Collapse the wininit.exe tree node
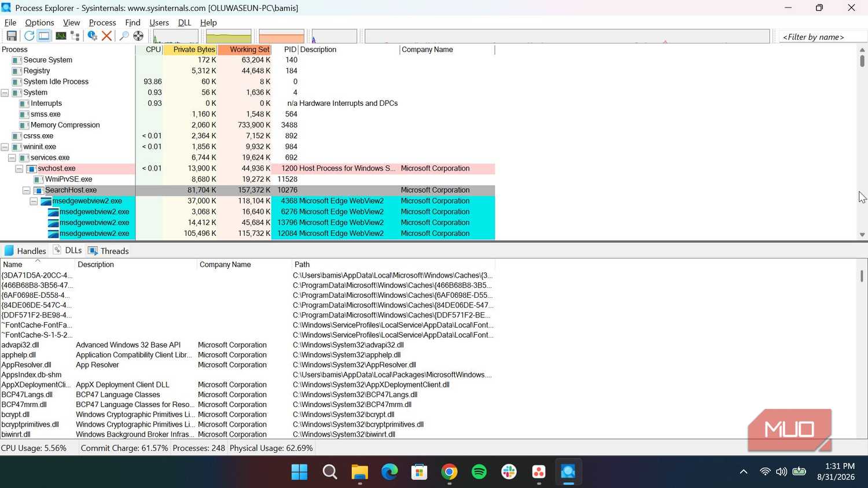 (x=5, y=147)
